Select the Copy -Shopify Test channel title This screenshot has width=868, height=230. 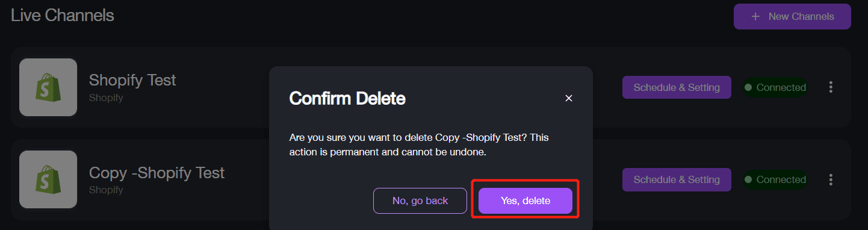click(x=157, y=173)
